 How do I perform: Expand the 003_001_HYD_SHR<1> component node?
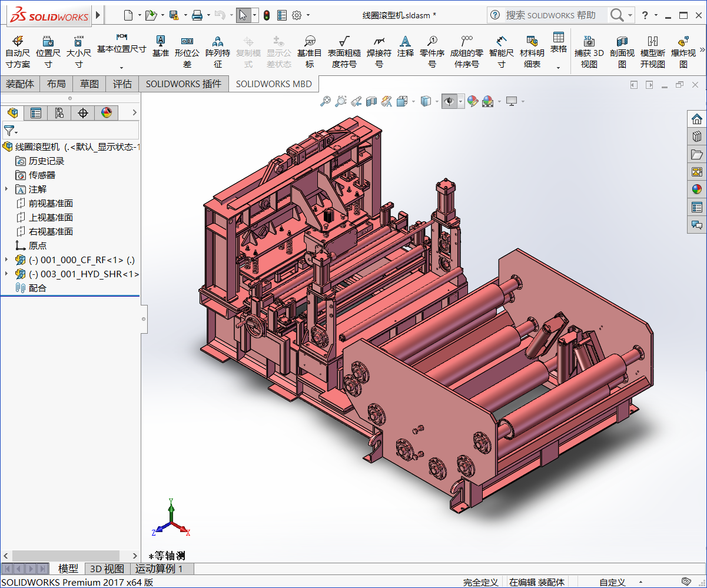pyautogui.click(x=6, y=274)
